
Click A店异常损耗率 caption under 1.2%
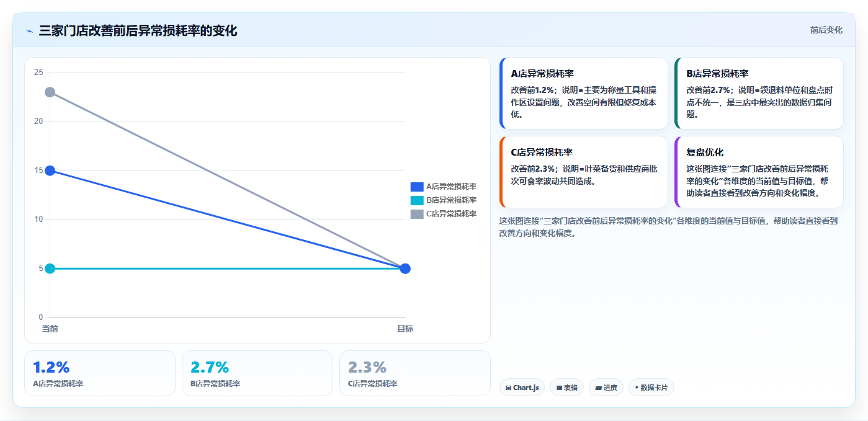click(58, 384)
